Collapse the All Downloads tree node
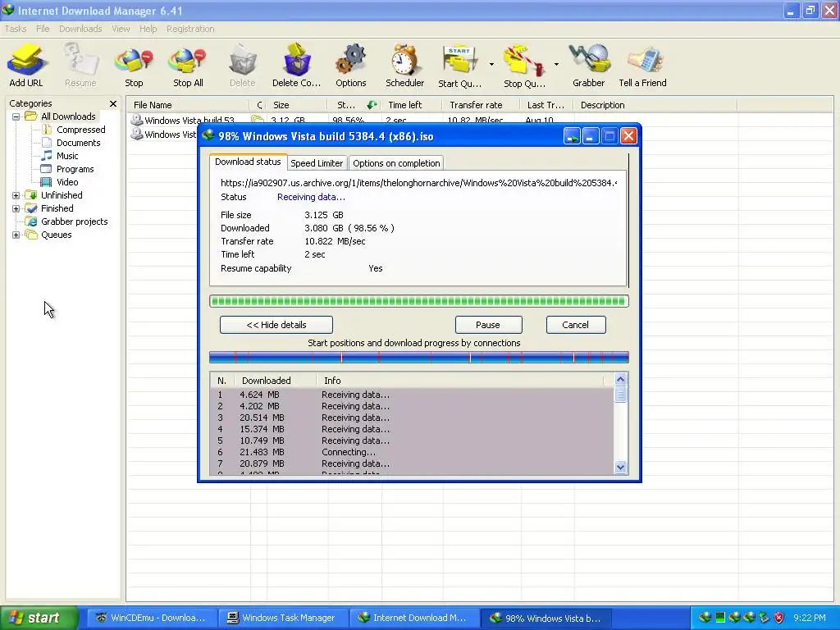840x630 pixels. tap(16, 116)
